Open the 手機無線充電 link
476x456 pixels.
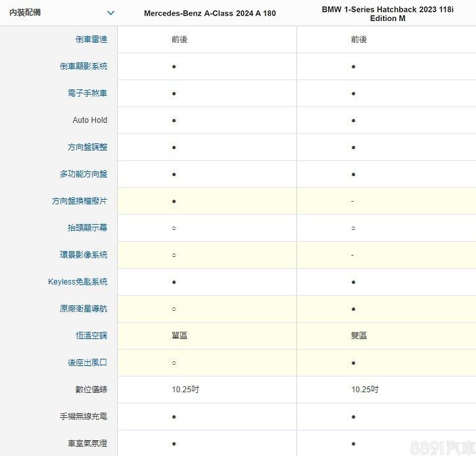(83, 417)
